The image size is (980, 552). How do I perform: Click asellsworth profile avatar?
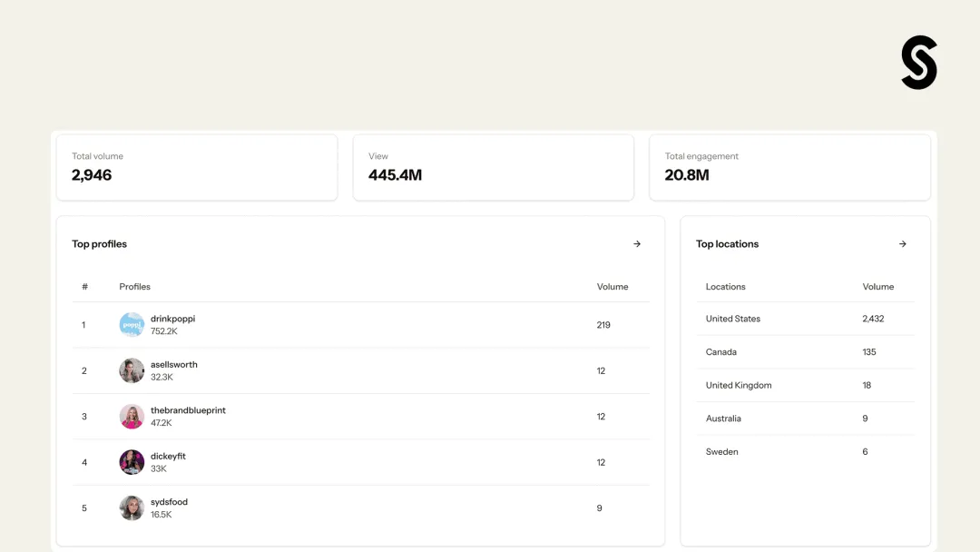click(132, 370)
